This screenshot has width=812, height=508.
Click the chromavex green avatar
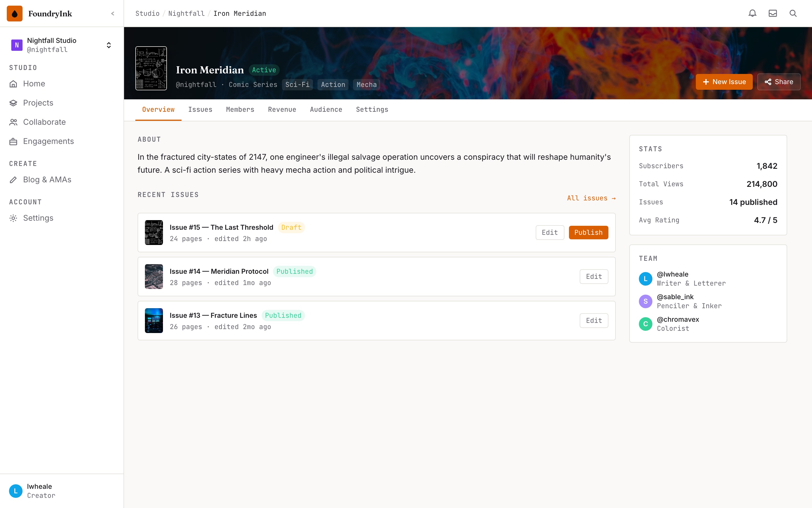(x=645, y=323)
